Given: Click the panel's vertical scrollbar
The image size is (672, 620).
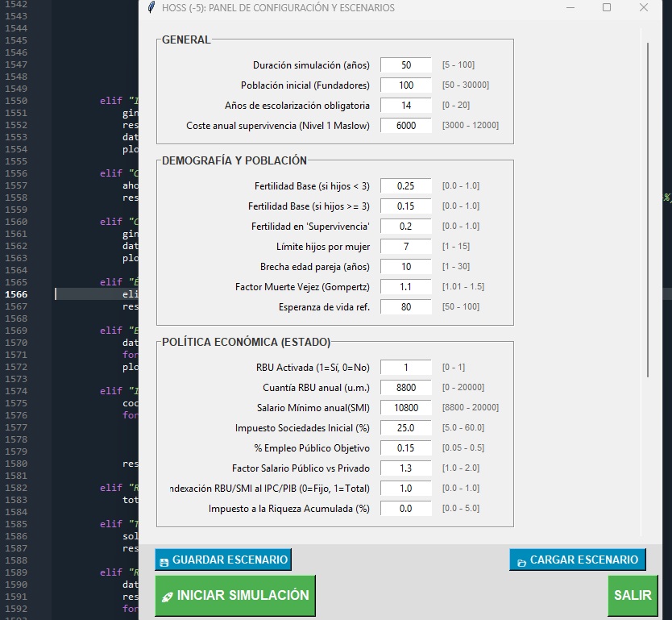Looking at the screenshot, I should [647, 210].
